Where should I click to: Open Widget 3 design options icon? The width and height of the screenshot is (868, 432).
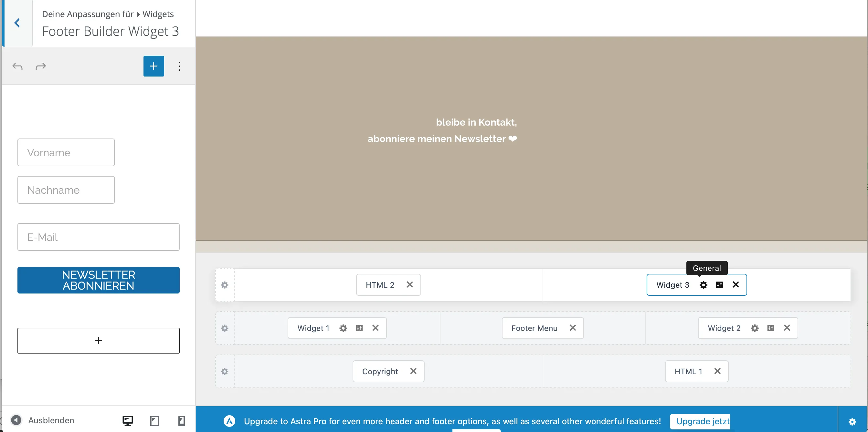point(719,285)
